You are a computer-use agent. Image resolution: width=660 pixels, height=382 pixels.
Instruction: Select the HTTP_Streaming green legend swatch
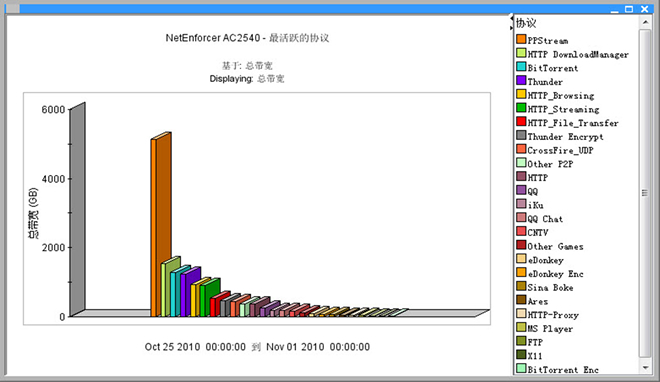(521, 108)
